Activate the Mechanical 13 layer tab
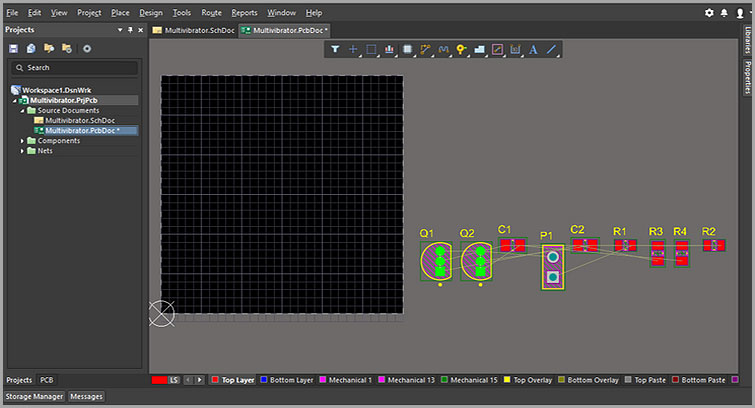 pos(406,380)
